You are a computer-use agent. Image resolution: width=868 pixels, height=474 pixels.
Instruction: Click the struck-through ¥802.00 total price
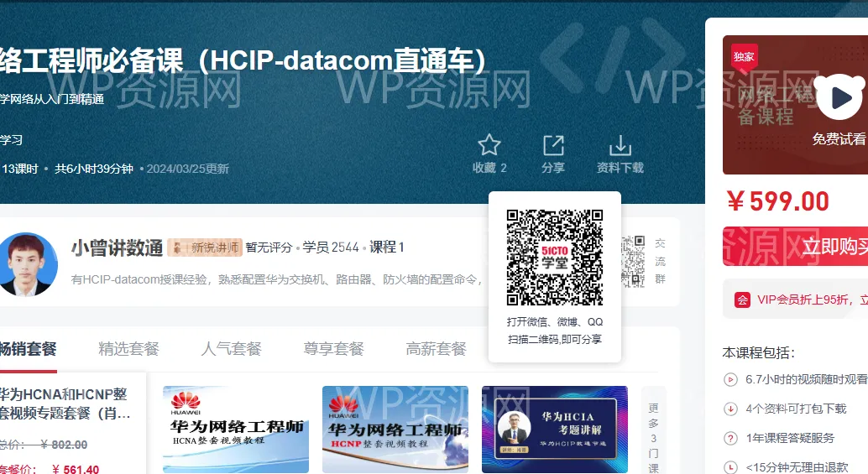coord(64,445)
